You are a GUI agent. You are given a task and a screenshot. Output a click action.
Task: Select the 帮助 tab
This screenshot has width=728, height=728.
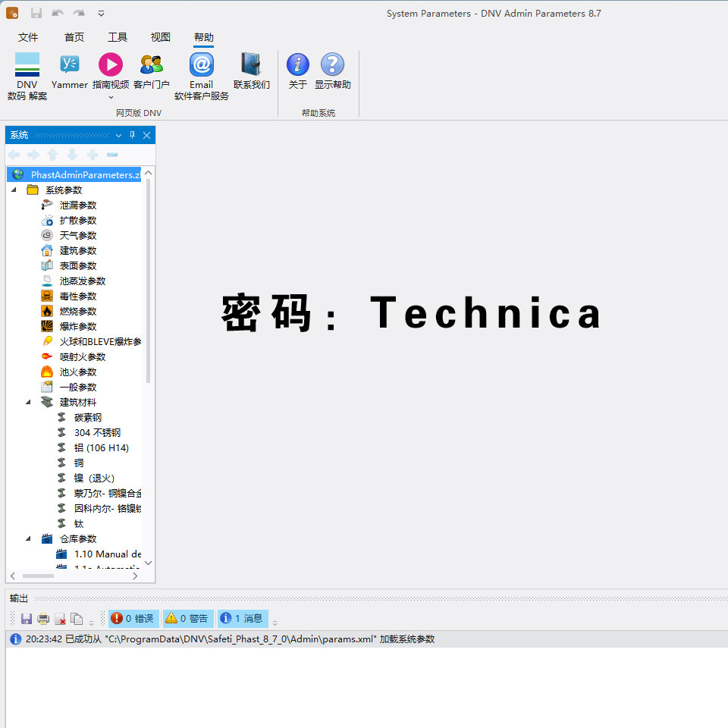[204, 37]
